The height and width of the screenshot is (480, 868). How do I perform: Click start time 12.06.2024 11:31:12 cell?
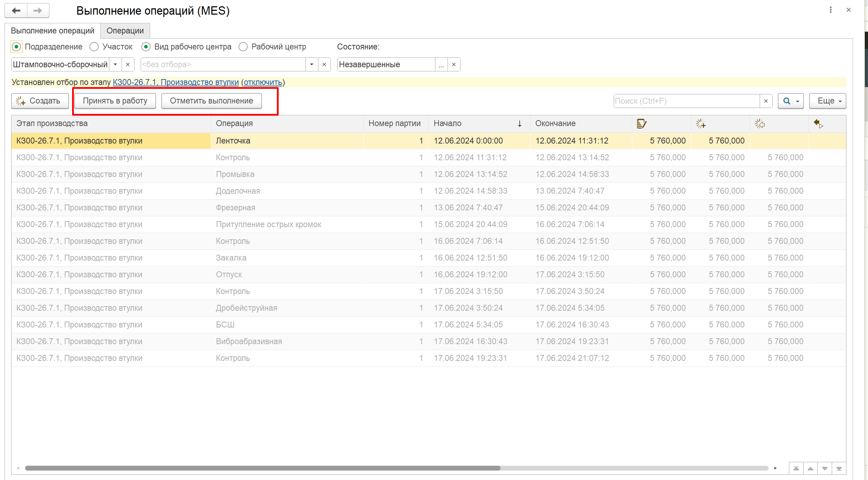(479, 157)
